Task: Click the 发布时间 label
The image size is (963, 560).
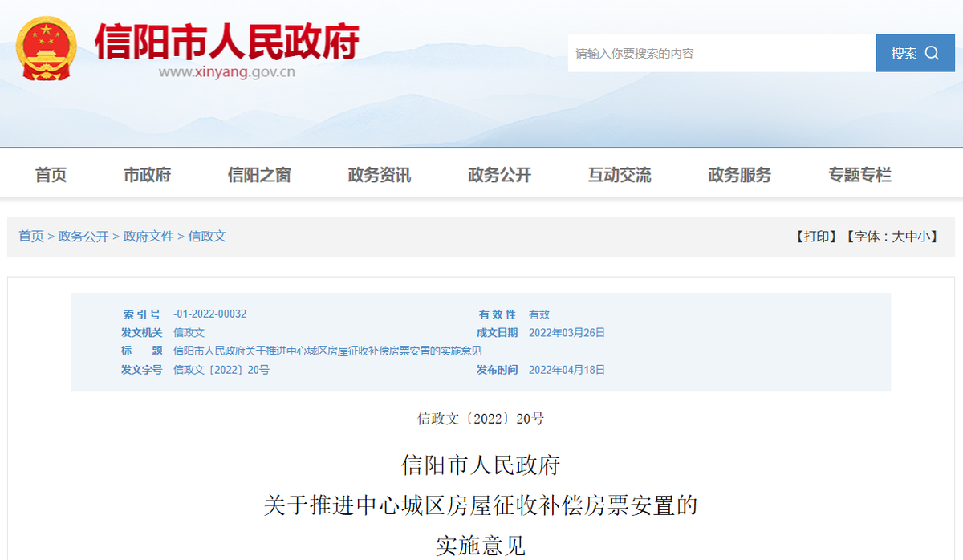Action: click(497, 370)
